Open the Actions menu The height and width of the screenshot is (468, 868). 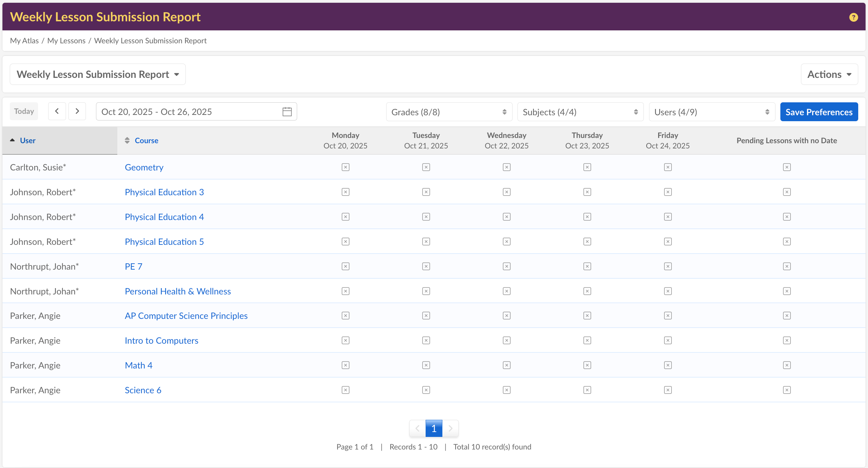[x=829, y=74]
